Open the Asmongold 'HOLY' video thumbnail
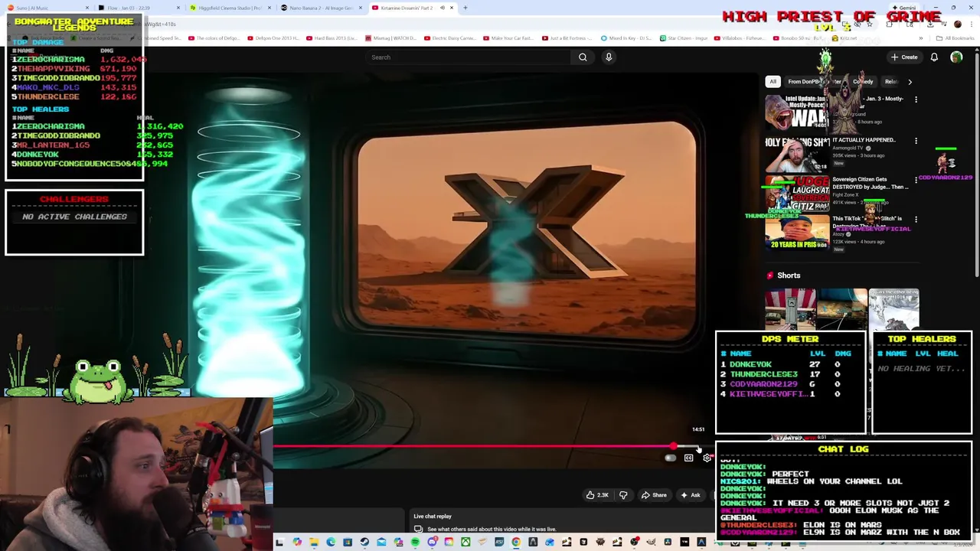 point(796,153)
